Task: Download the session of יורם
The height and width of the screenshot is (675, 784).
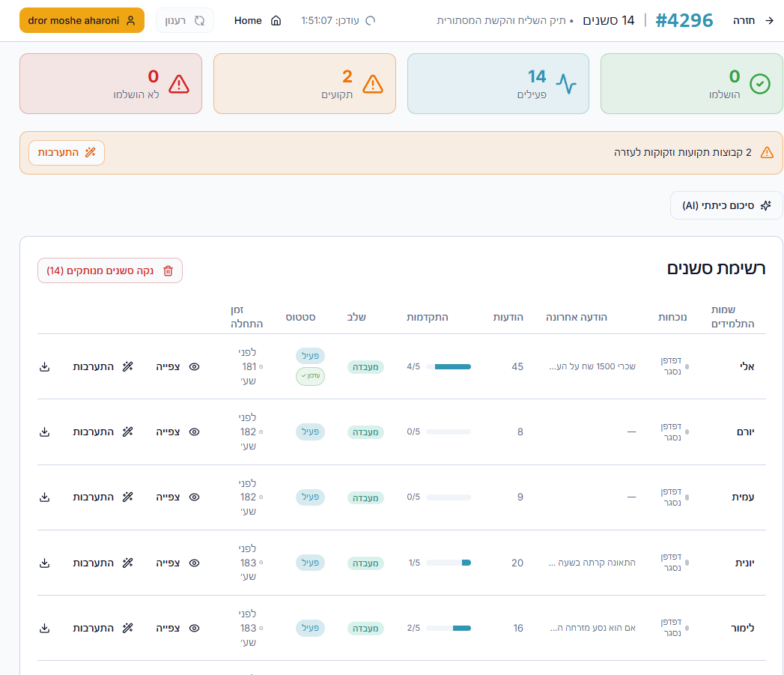Action: point(44,432)
